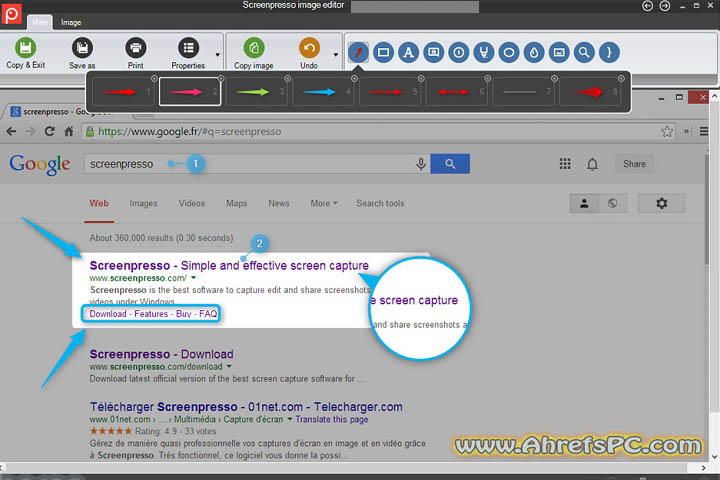Remove arrow preset 5 with its corner x

tap(421, 79)
